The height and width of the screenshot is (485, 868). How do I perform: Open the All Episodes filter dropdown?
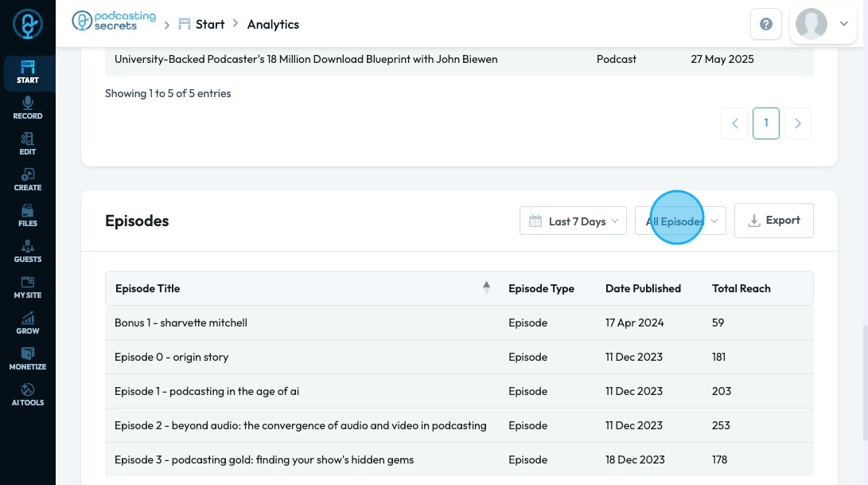point(680,221)
